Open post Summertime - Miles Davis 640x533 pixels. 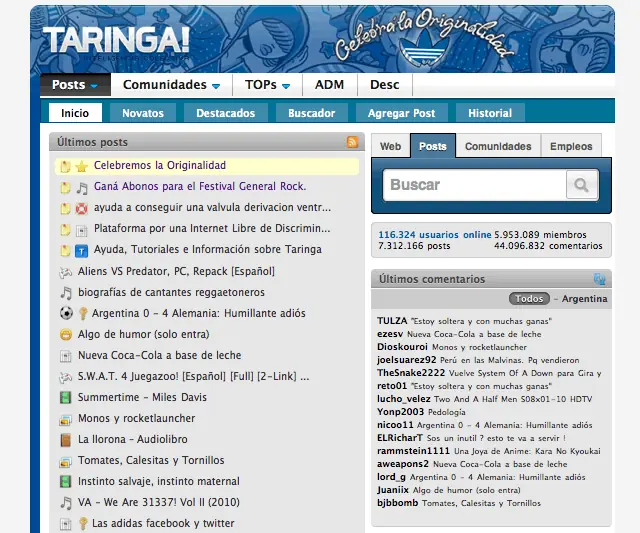[x=142, y=397]
